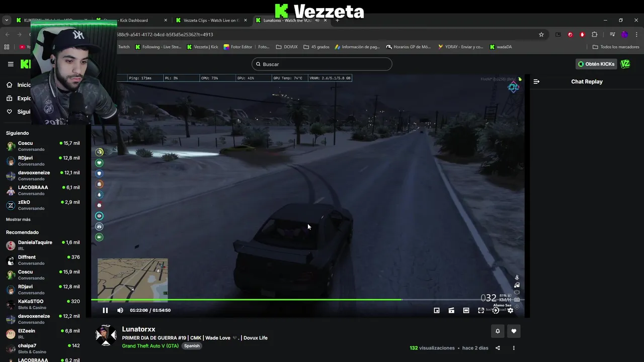This screenshot has width=644, height=362.
Task: Toggle notifications bell for Lunatorxx
Action: [x=498, y=331]
